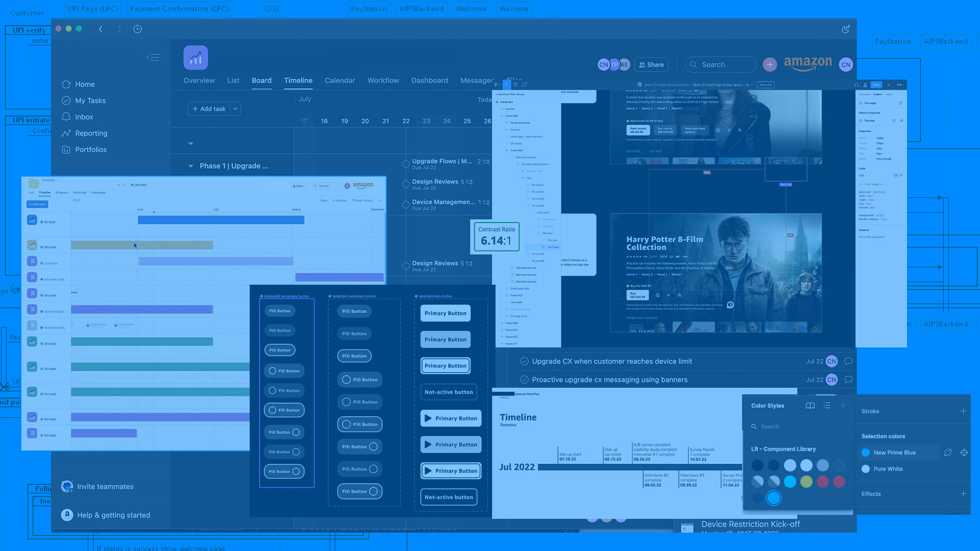Click the round purple plus create button

(770, 64)
